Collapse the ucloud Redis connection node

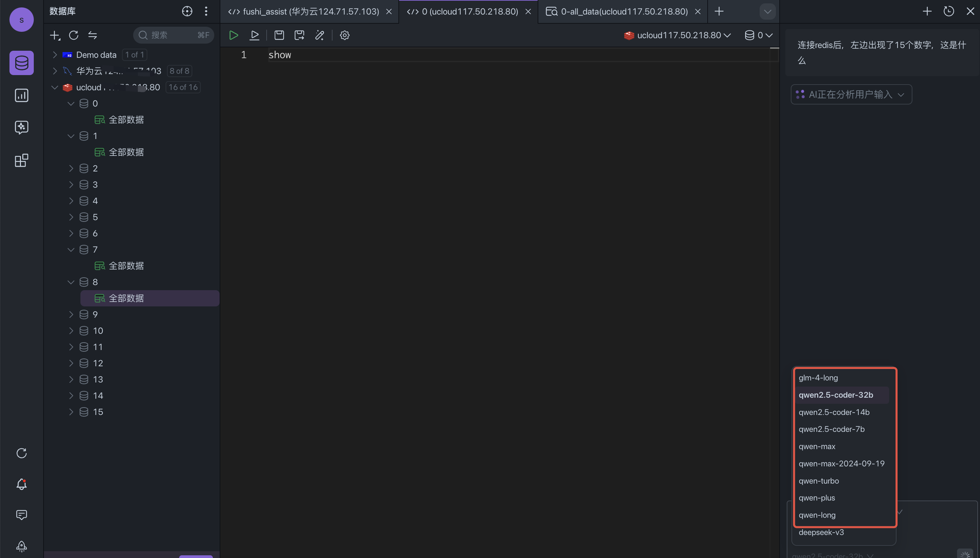55,87
